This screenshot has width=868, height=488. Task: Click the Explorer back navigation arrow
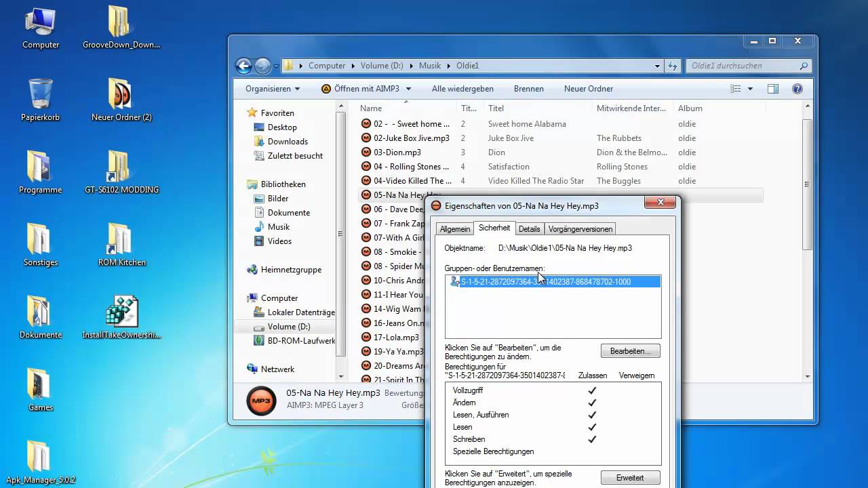[x=243, y=66]
